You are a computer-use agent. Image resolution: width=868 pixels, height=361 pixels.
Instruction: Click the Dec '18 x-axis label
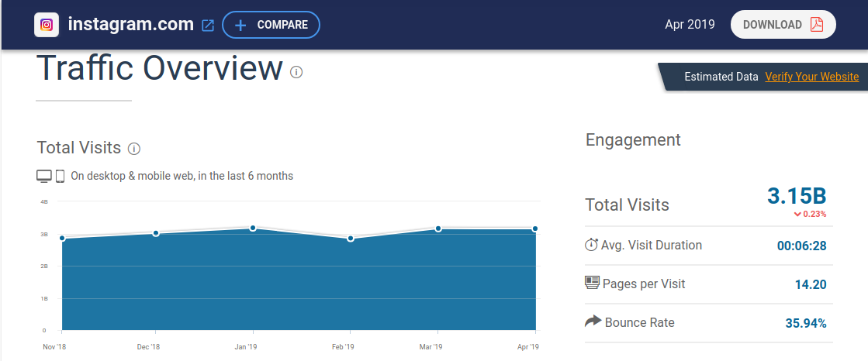pyautogui.click(x=148, y=347)
